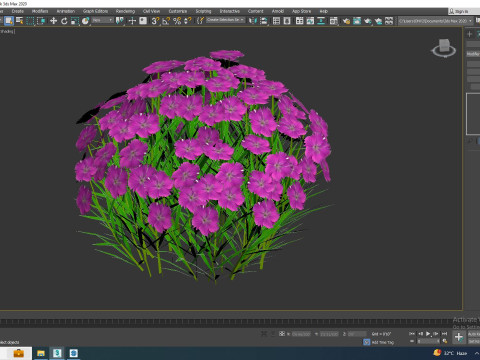
Task: Open the Modifier List dropdown
Action: pyautogui.click(x=473, y=54)
